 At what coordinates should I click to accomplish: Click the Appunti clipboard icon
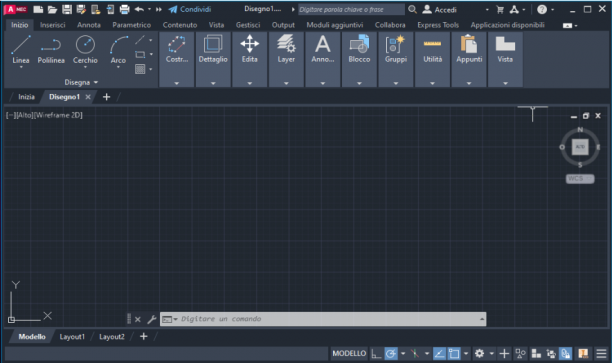[469, 44]
